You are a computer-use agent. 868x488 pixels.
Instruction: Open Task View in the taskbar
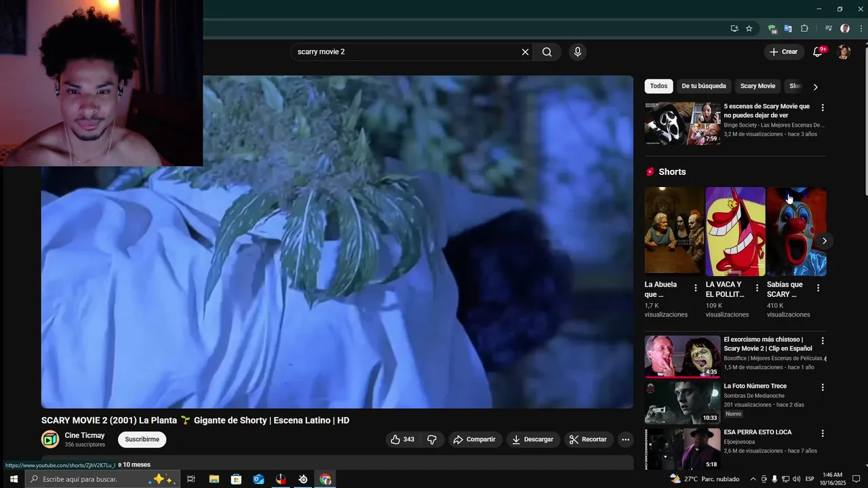(191, 479)
